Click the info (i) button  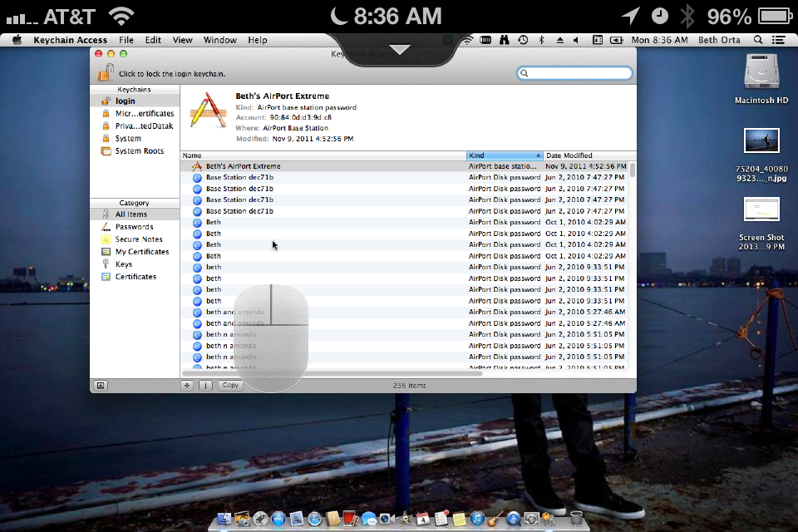click(205, 386)
